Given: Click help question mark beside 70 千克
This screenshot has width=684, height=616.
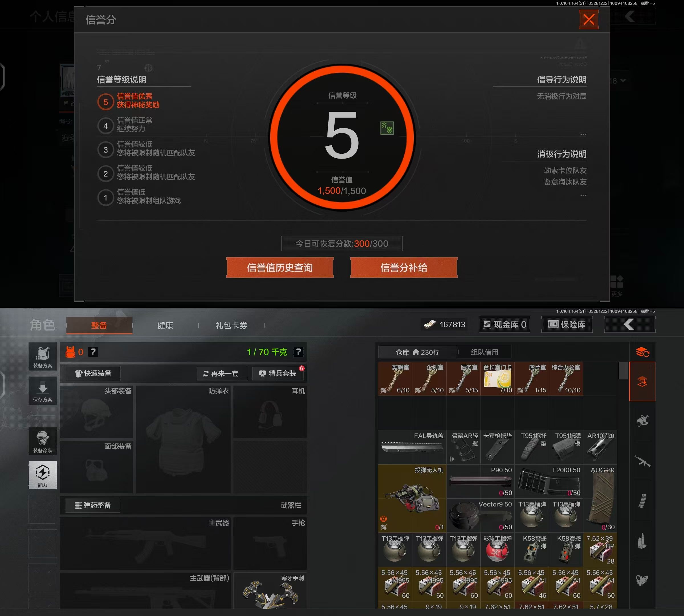Looking at the screenshot, I should pyautogui.click(x=298, y=352).
